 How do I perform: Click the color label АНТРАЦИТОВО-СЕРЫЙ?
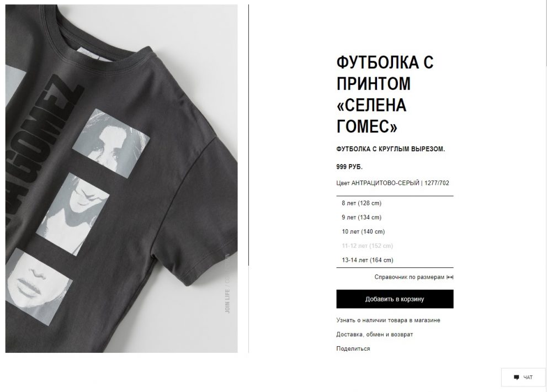click(x=385, y=183)
